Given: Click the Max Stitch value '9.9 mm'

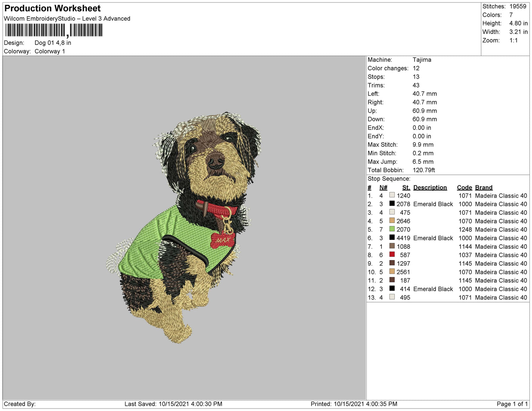Looking at the screenshot, I should pyautogui.click(x=423, y=145).
